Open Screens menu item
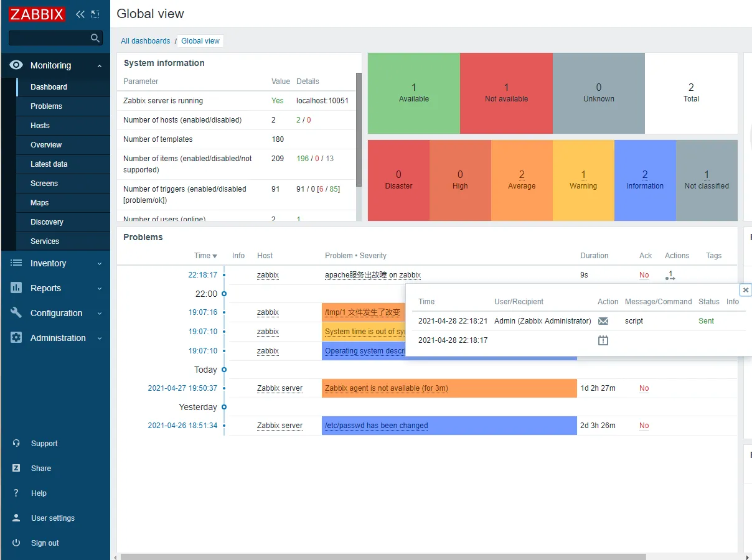 pos(63,184)
